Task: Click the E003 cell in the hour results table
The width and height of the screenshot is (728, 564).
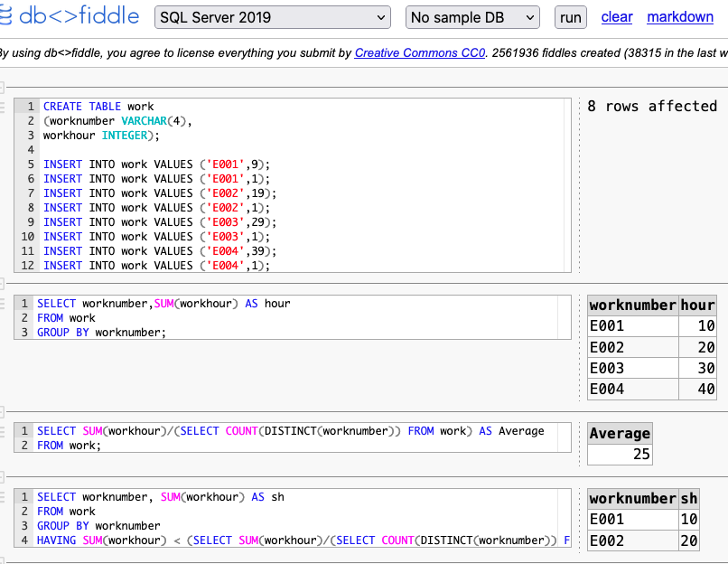Action: point(633,368)
